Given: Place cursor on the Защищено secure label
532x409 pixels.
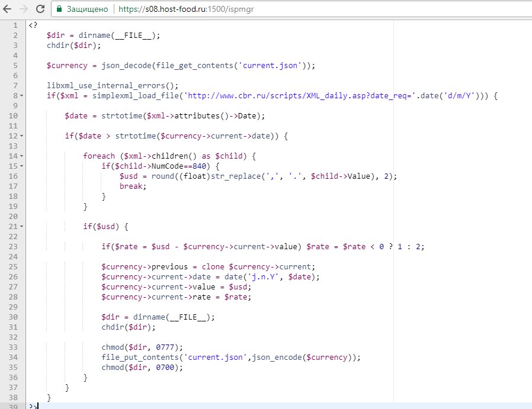Looking at the screenshot, I should [87, 9].
